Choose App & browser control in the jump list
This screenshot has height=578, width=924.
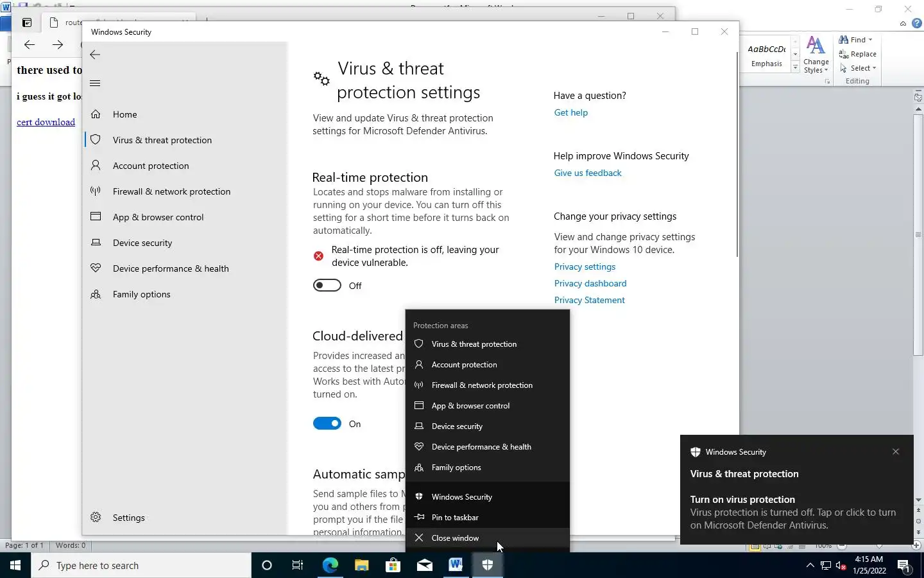[x=488, y=406]
